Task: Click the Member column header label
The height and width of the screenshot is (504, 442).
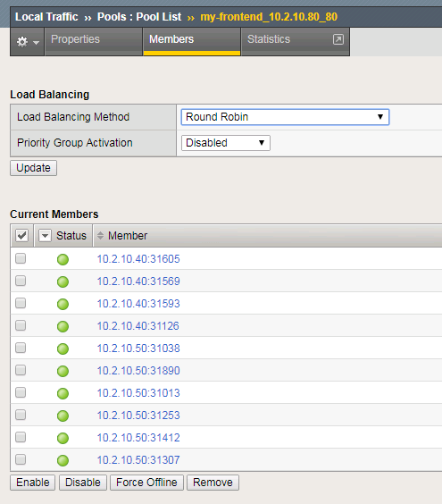Action: 128,236
